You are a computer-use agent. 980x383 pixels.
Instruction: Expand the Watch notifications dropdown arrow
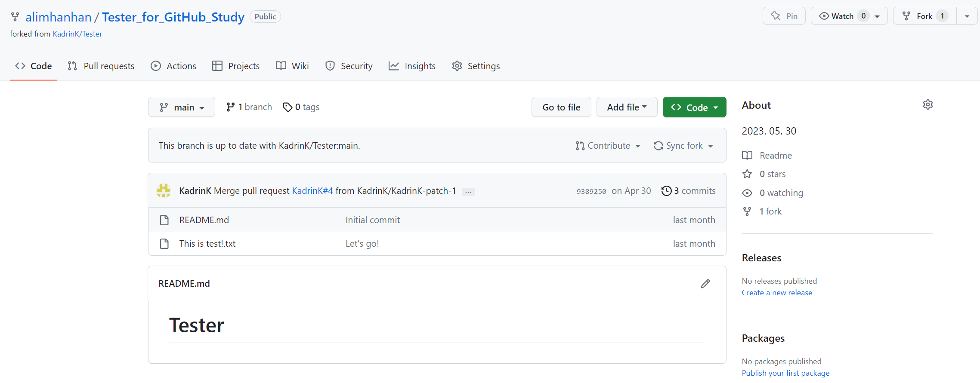click(x=878, y=16)
